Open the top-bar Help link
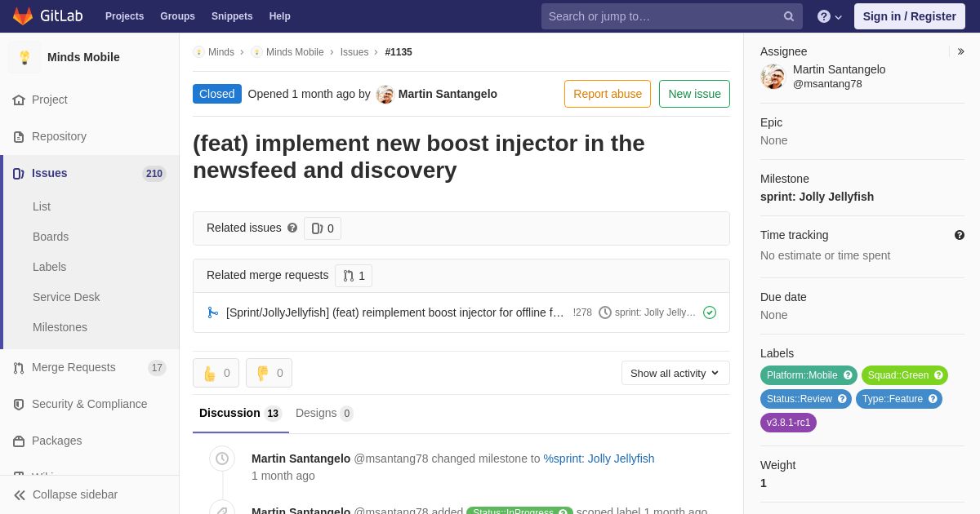This screenshot has height=514, width=980. (x=280, y=16)
